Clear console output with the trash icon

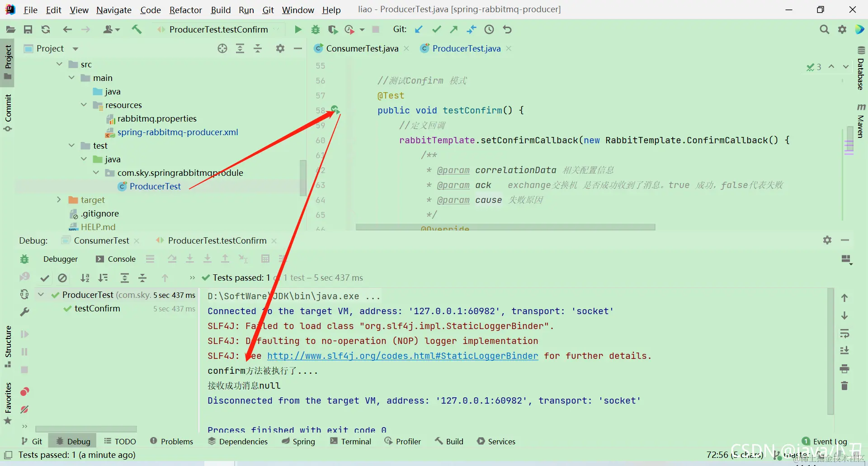click(844, 386)
